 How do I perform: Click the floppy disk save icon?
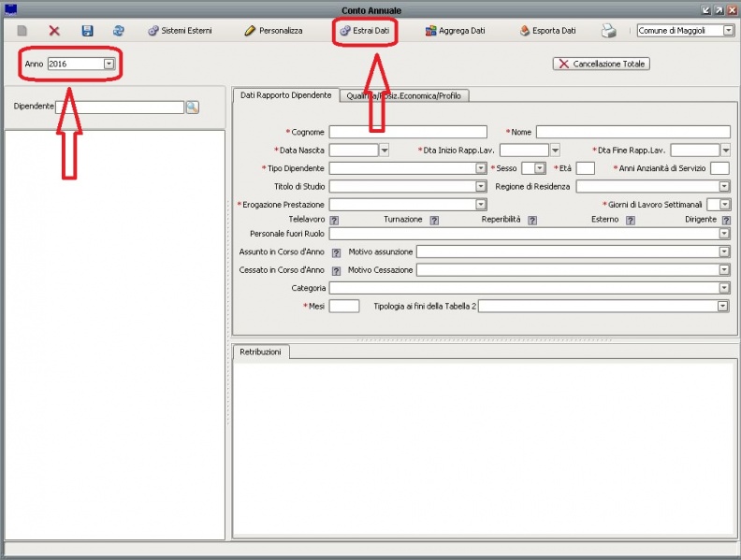(87, 31)
